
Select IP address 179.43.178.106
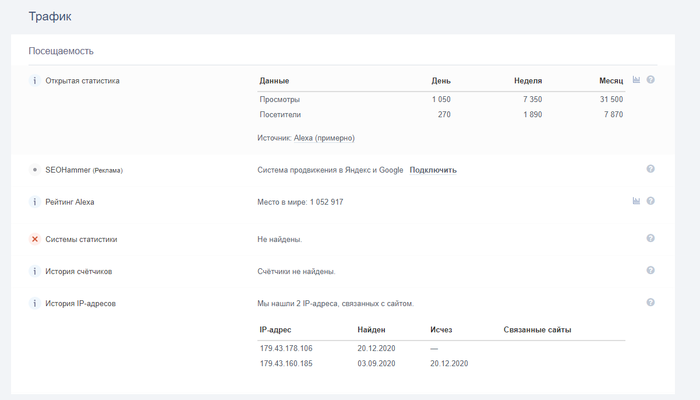286,348
